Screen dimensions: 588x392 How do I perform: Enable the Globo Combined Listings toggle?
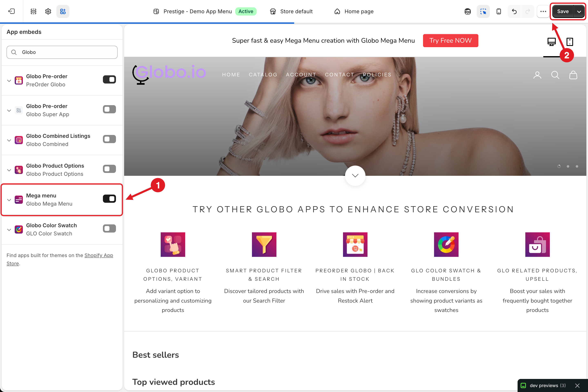(109, 139)
